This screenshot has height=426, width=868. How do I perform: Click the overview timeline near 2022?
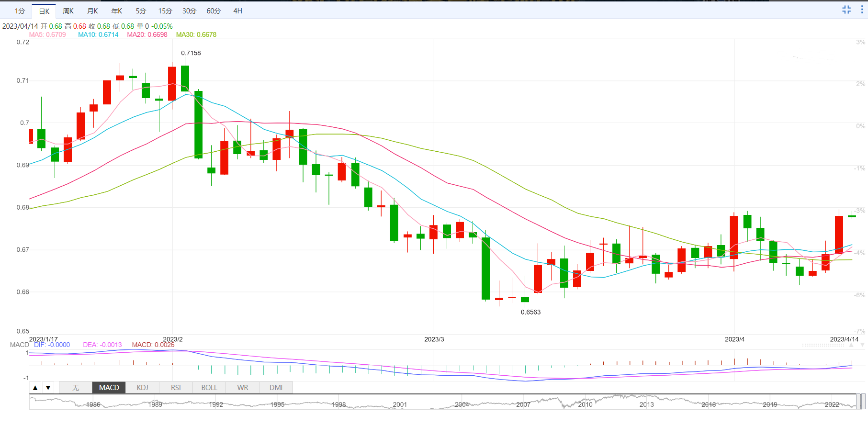tap(832, 404)
